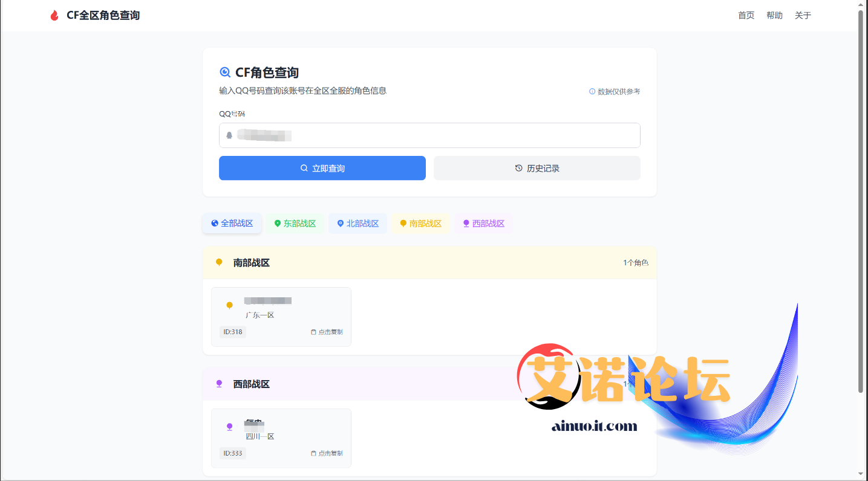The height and width of the screenshot is (481, 868).
Task: Click the ID:333 badge
Action: point(233,453)
